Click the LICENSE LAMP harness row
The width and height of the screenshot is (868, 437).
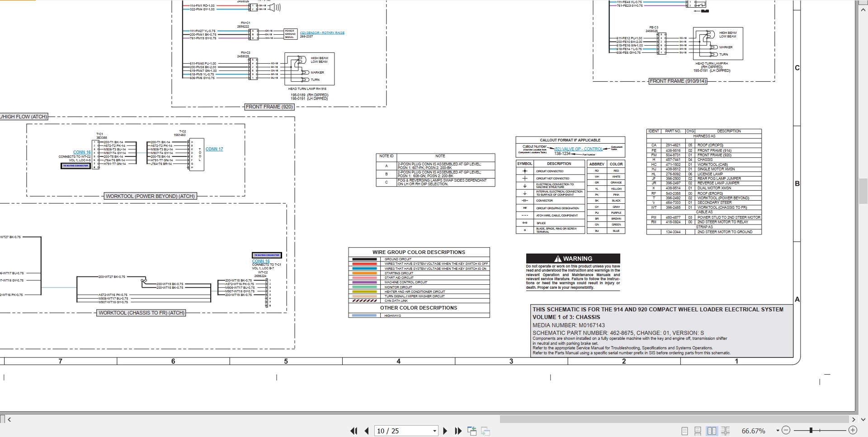point(704,174)
